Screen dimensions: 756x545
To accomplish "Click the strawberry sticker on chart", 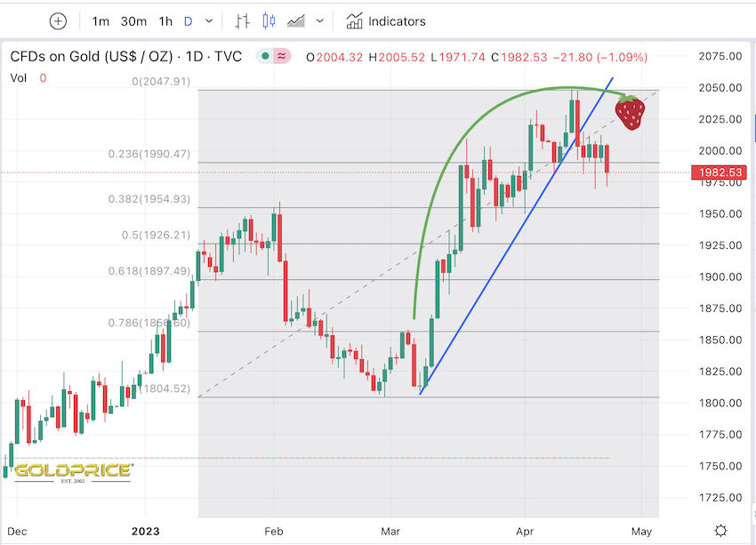I will (x=631, y=114).
